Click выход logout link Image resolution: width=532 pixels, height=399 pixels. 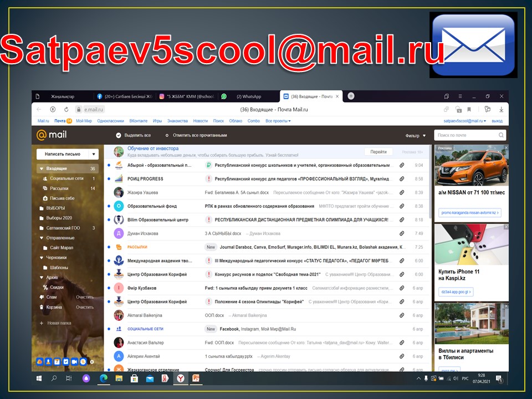coord(497,121)
